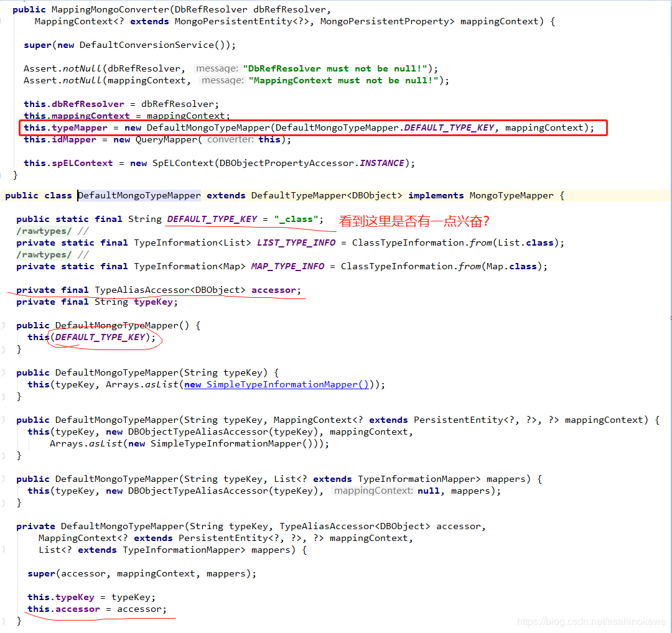The image size is (672, 633).
Task: Click the MAP_TYPE_INFO constant name
Action: [287, 266]
